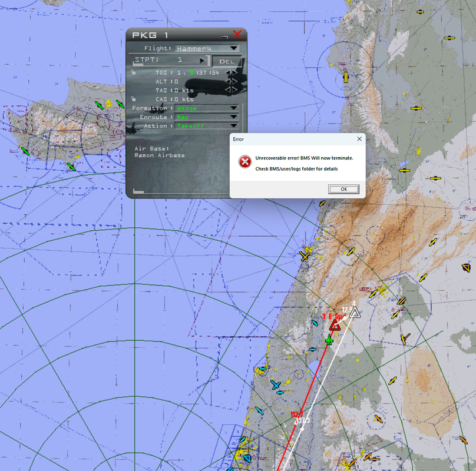476x471 pixels.
Task: Select yellow double-stripe airbase northeast of steerpoint 4
Action: [x=401, y=301]
